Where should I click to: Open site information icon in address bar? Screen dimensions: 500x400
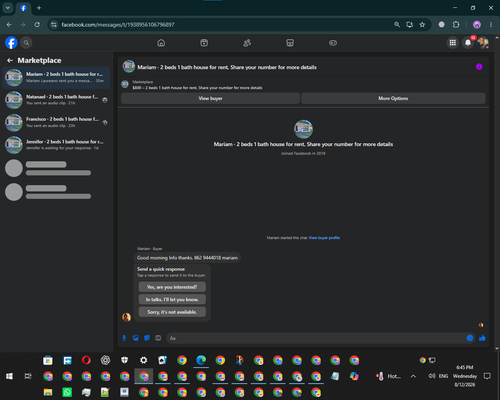coord(54,25)
